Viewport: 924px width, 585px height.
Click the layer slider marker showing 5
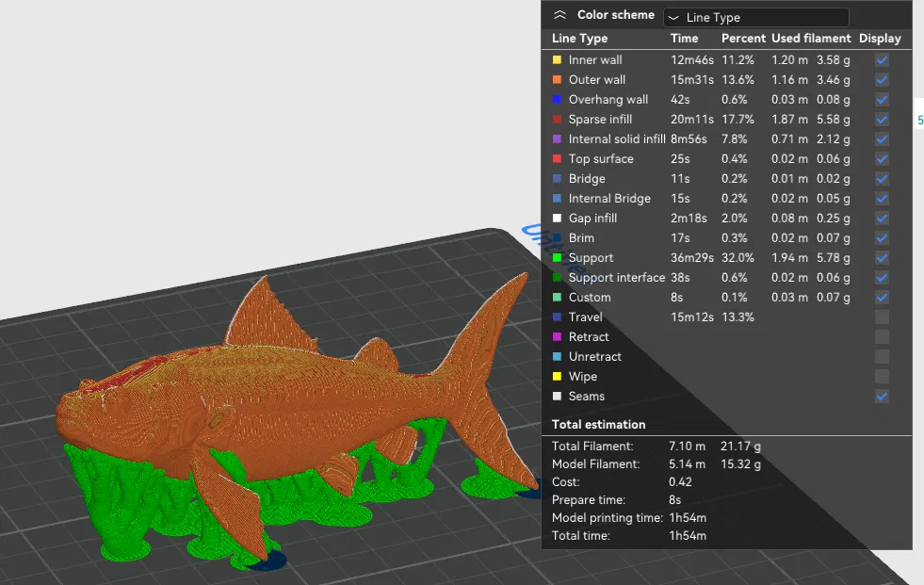tap(919, 120)
